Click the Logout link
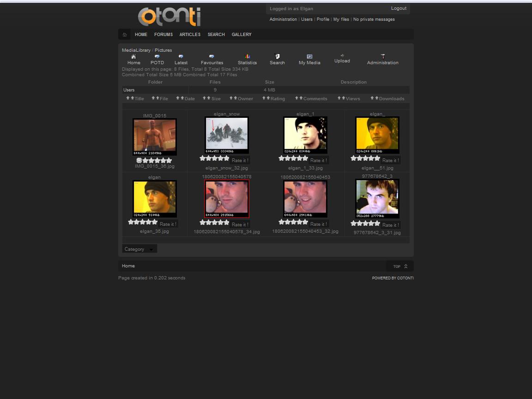Viewport: 532px width, 399px height. (x=399, y=8)
